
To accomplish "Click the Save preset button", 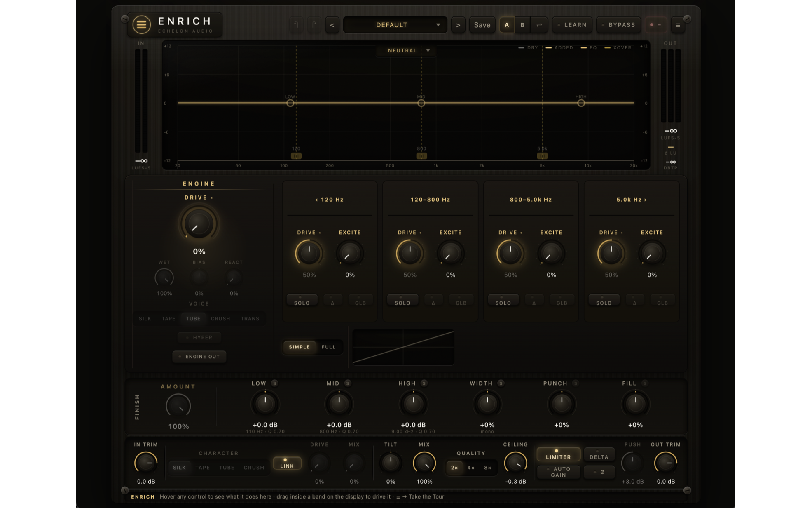I will (x=482, y=25).
